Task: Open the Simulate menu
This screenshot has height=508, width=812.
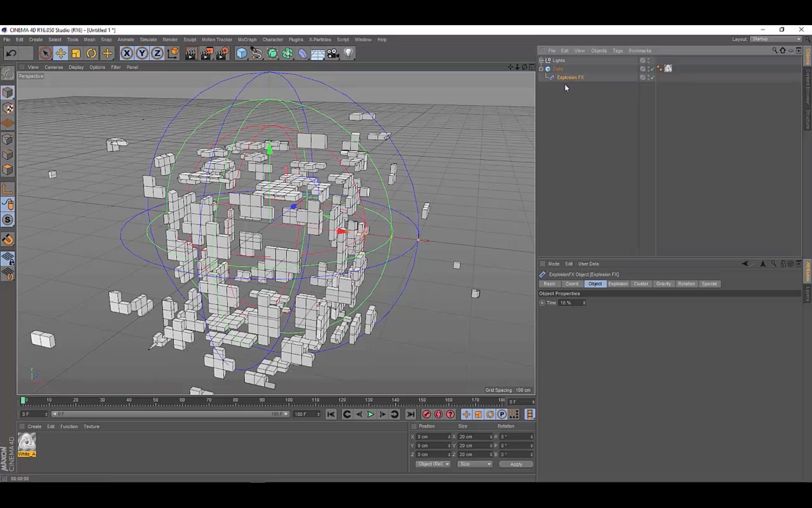Action: click(148, 40)
